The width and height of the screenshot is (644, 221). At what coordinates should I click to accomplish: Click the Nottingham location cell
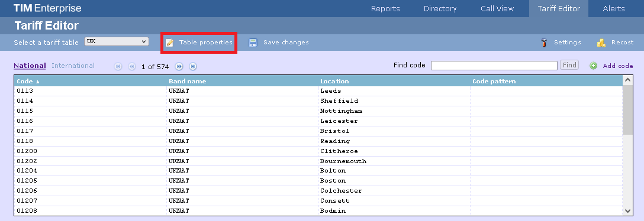(x=394, y=111)
